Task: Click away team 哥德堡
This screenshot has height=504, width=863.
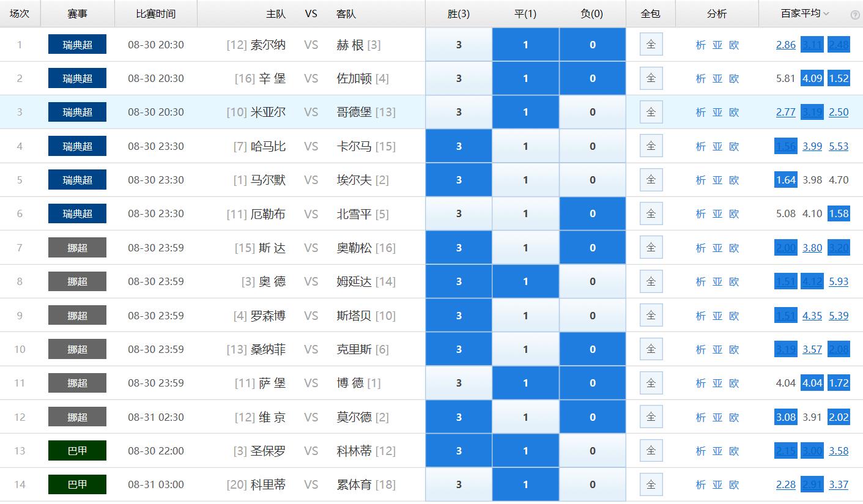Action: [x=354, y=112]
